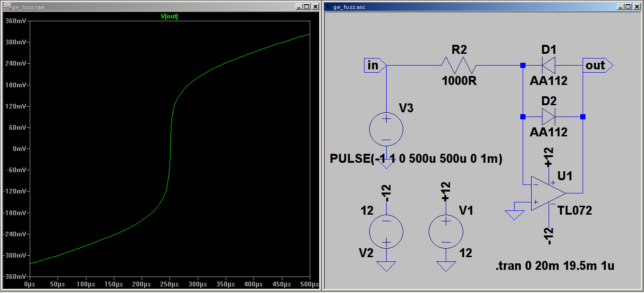Click the 0µs x-axis label
Image resolution: width=644 pixels, height=293 pixels.
click(x=30, y=285)
